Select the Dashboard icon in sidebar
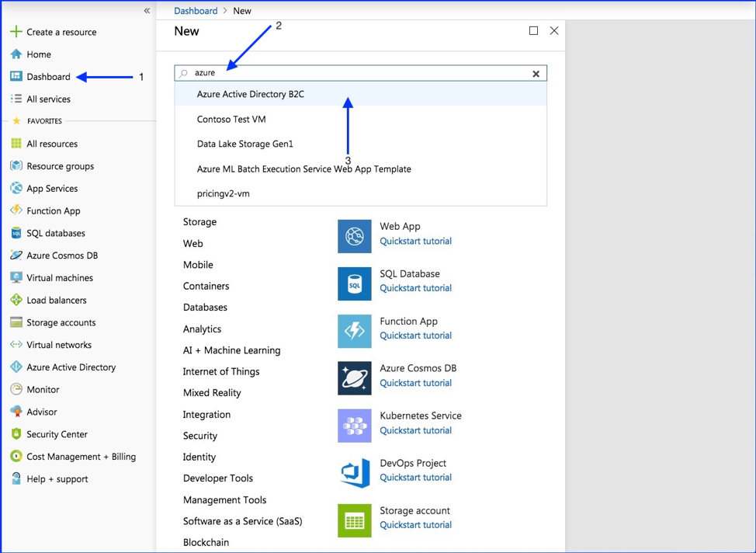Image resolution: width=756 pixels, height=553 pixels. click(16, 76)
